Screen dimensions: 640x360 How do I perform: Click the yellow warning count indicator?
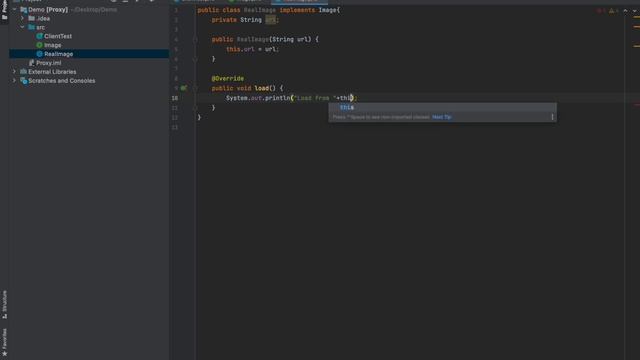point(613,11)
